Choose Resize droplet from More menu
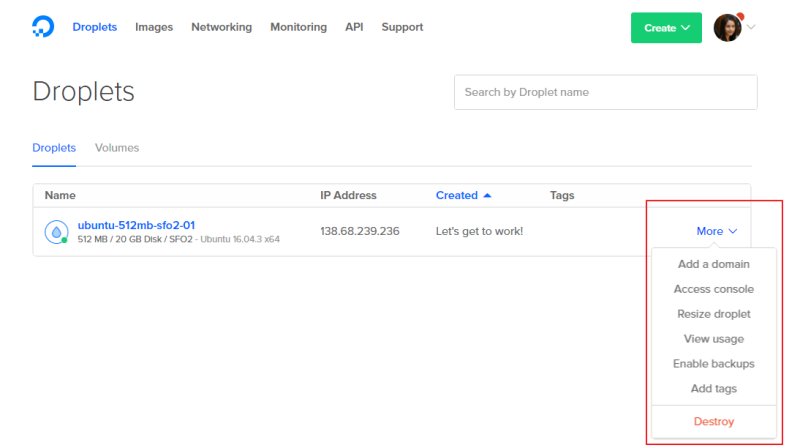This screenshot has height=448, width=800. tap(714, 314)
